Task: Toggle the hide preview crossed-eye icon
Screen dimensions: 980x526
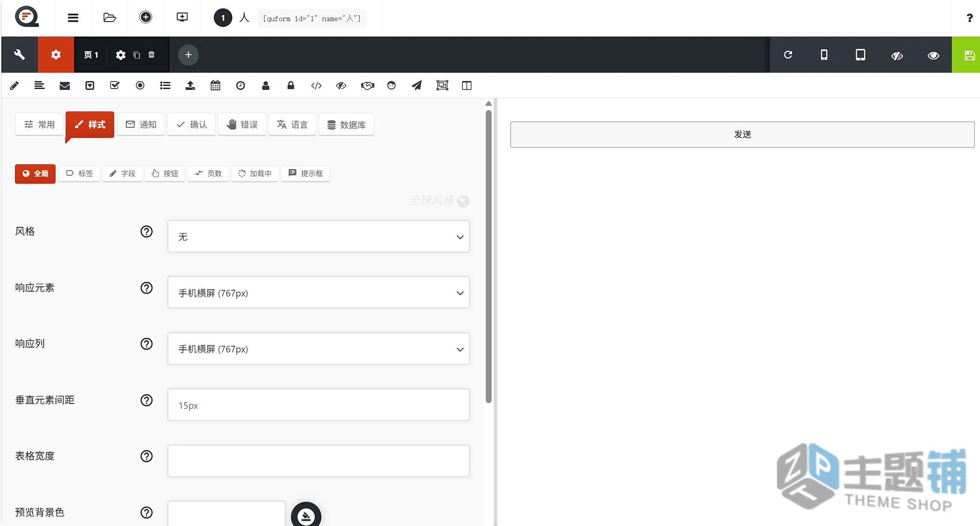Action: pos(897,56)
